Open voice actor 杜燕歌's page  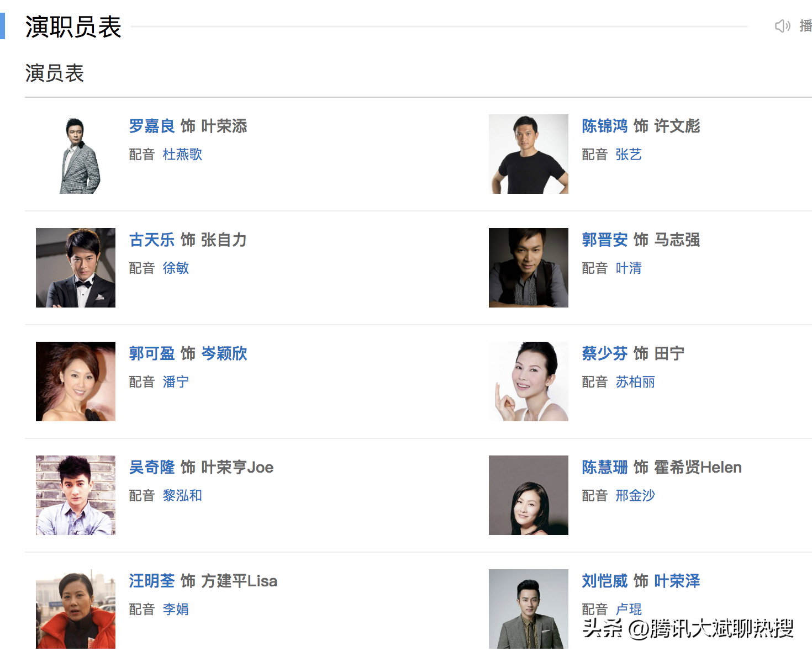(x=183, y=155)
